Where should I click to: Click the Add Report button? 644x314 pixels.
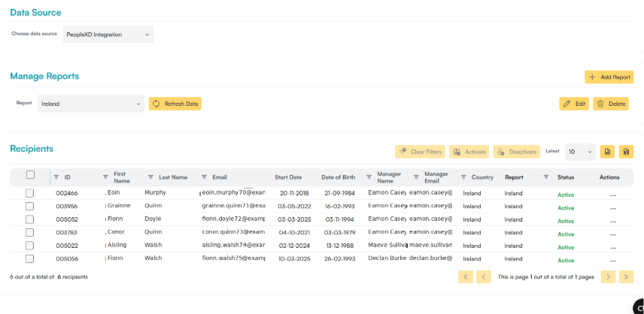tap(609, 77)
